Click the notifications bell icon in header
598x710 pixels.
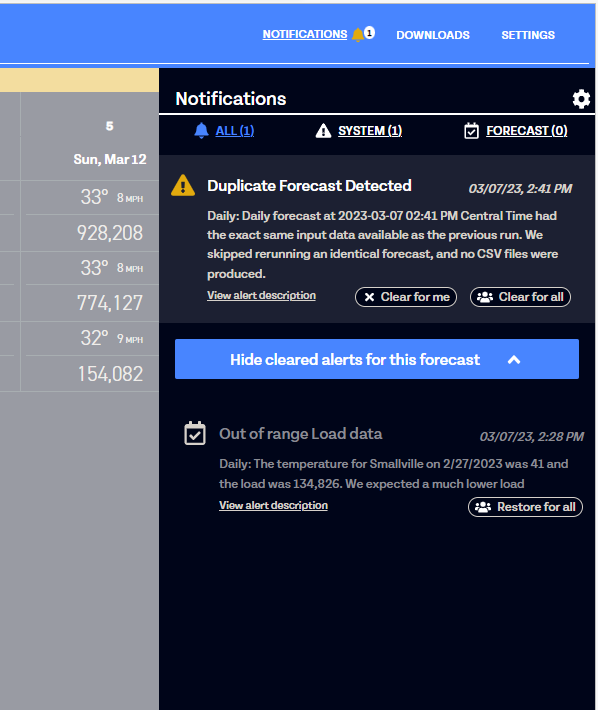358,35
